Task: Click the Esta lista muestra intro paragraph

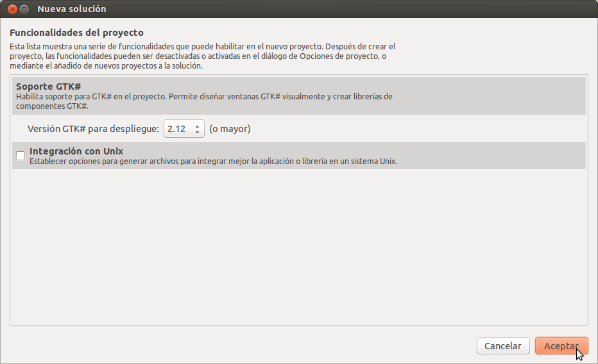Action: [203, 56]
